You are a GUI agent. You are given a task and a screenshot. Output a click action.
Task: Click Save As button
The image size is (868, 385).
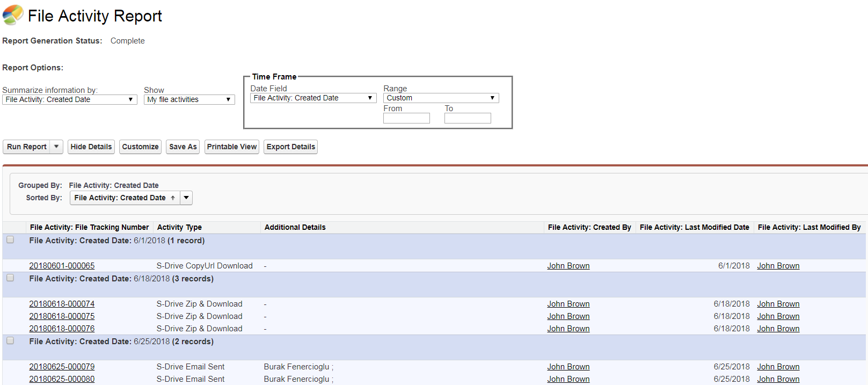click(183, 147)
